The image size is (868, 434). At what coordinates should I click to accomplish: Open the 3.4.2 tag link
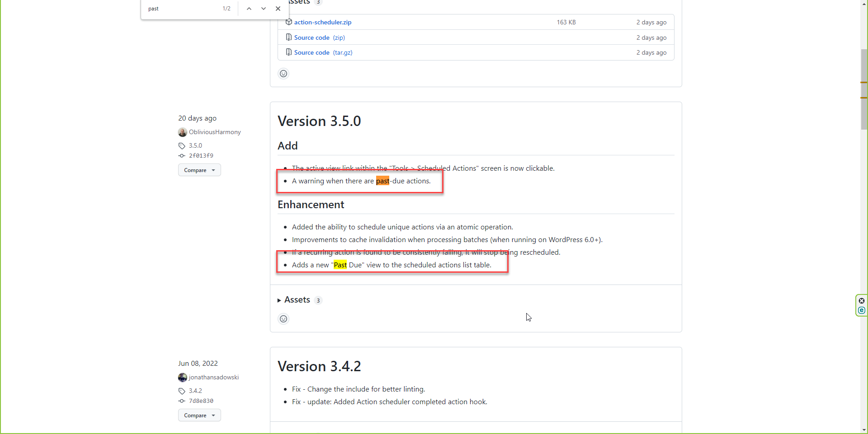[195, 391]
